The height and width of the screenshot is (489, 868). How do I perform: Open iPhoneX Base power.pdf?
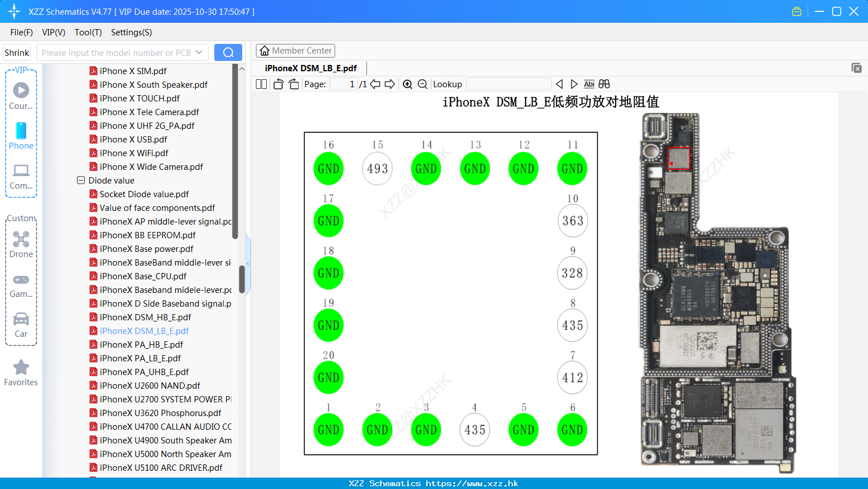[x=146, y=248]
